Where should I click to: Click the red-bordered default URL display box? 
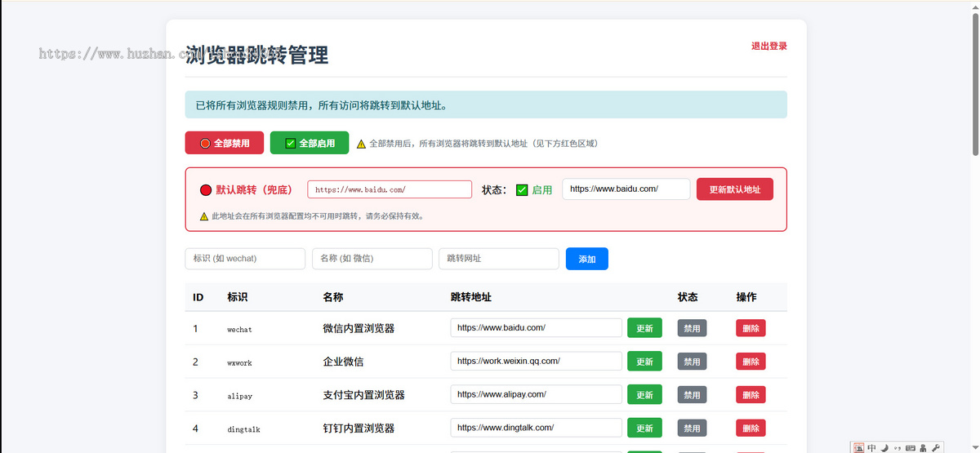pyautogui.click(x=390, y=189)
